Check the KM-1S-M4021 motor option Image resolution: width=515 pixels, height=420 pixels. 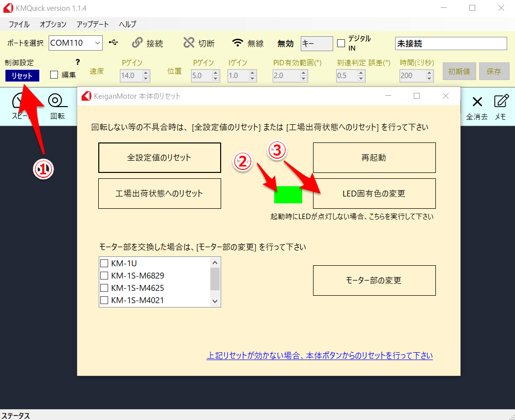(104, 300)
